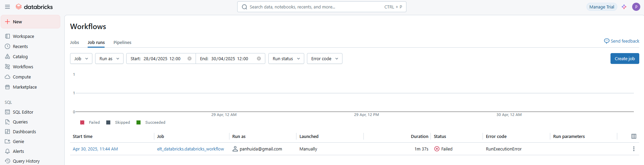Click the Status column header
Image resolution: width=644 pixels, height=165 pixels.
click(x=440, y=136)
